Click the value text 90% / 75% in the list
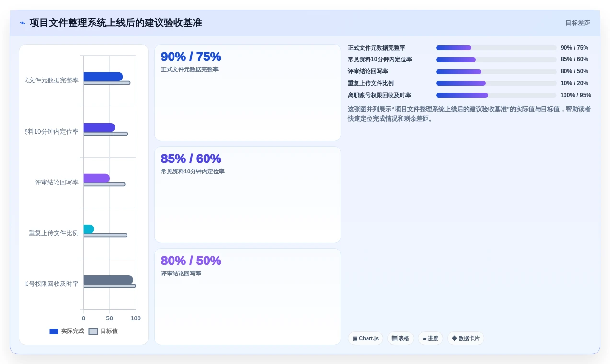610x364 pixels. [x=575, y=48]
